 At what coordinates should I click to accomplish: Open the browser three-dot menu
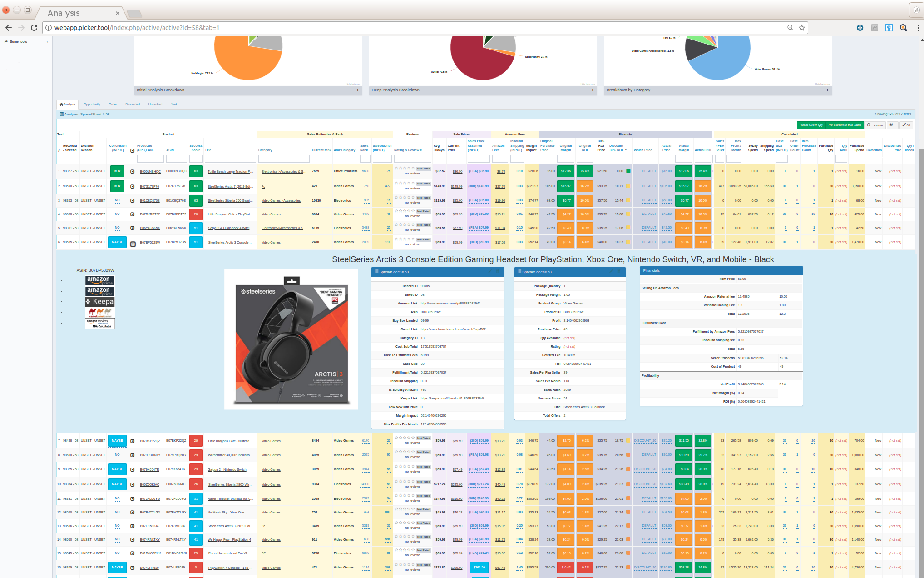tap(918, 28)
